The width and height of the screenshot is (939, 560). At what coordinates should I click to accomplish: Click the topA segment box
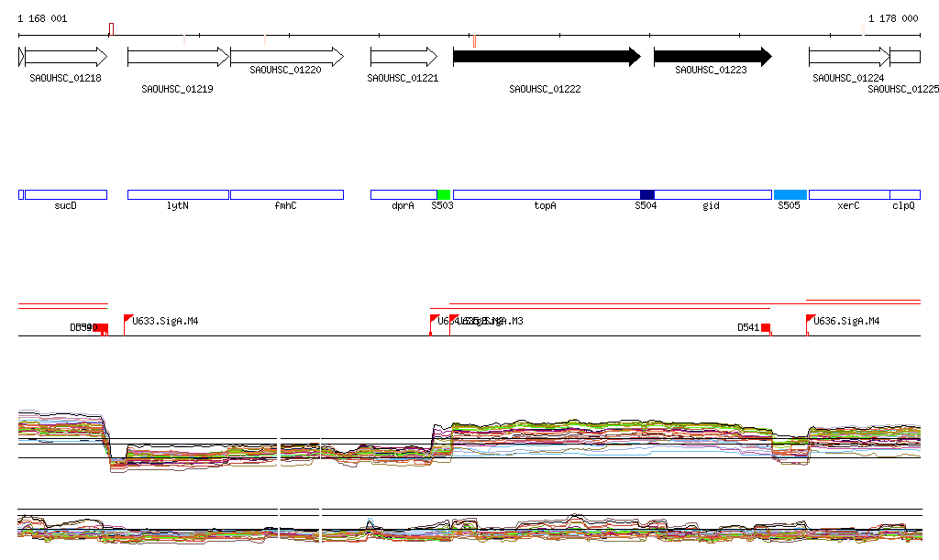click(546, 194)
